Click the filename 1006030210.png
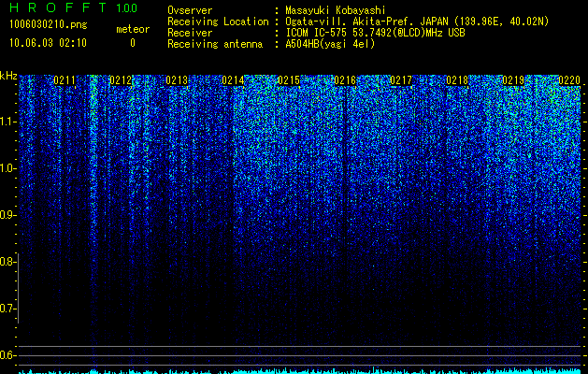 click(49, 24)
